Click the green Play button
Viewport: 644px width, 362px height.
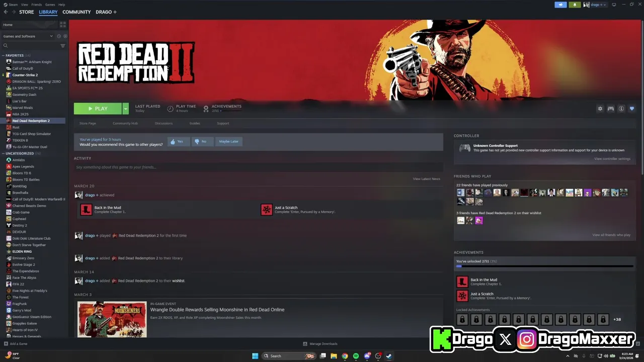pos(98,109)
